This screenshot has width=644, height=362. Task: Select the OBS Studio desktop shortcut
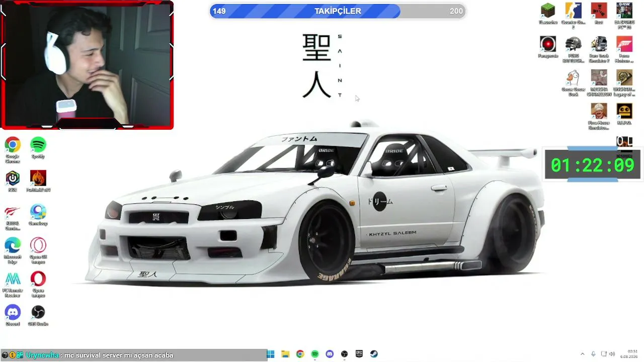[x=38, y=315]
